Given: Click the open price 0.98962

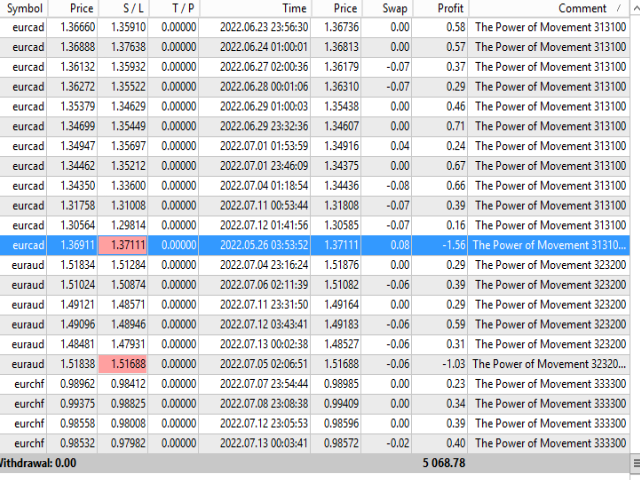Looking at the screenshot, I should [78, 384].
